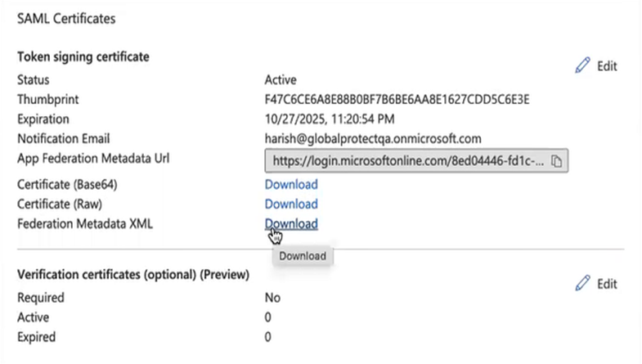Click the Required value "No"
This screenshot has width=642, height=364.
pyautogui.click(x=273, y=298)
